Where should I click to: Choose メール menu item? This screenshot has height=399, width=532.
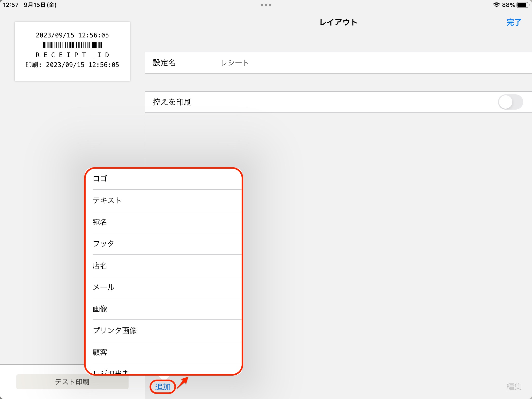coord(164,287)
